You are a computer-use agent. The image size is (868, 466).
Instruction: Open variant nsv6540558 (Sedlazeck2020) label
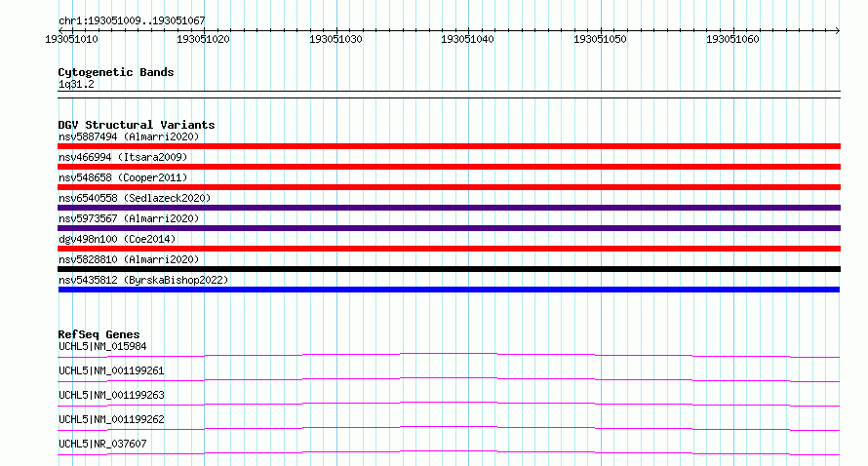point(135,198)
